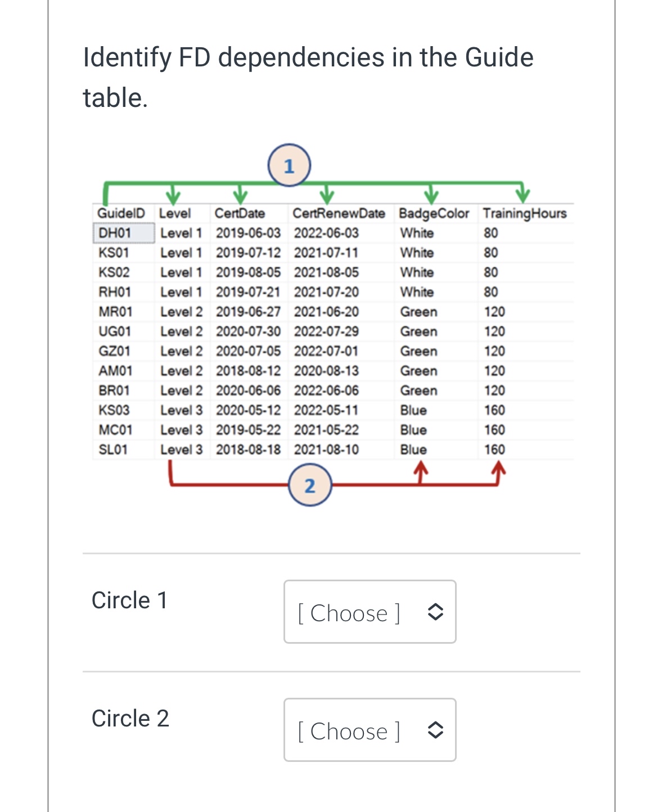Click the green arrow pointing to TrainingHours column

pyautogui.click(x=523, y=194)
